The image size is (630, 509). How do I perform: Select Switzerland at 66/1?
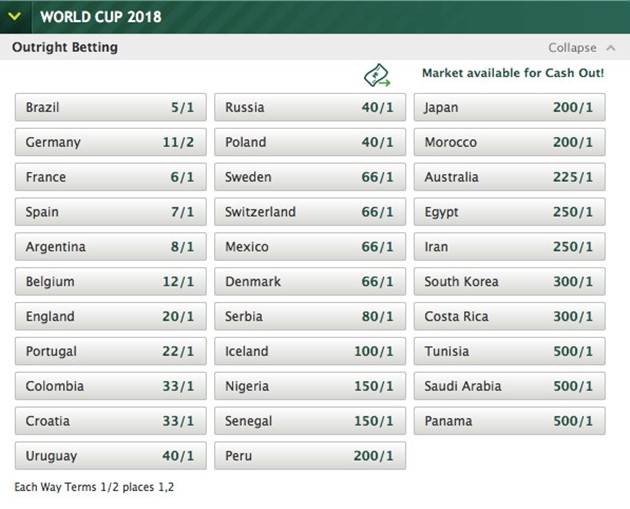(x=310, y=212)
